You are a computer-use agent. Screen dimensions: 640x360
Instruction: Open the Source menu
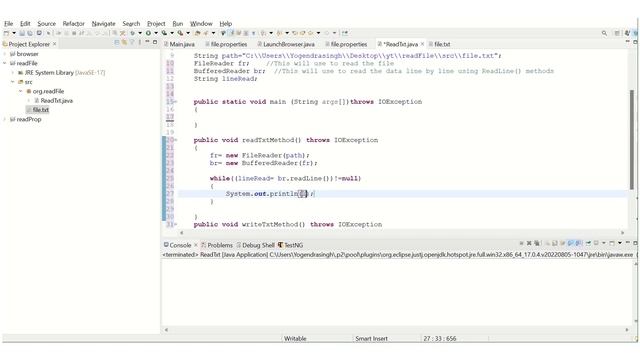pyautogui.click(x=46, y=24)
